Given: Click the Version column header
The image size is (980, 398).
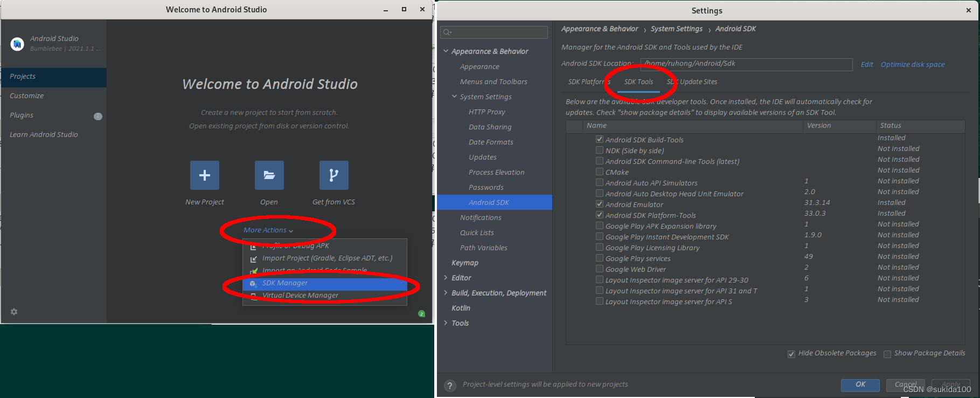Looking at the screenshot, I should tap(839, 126).
